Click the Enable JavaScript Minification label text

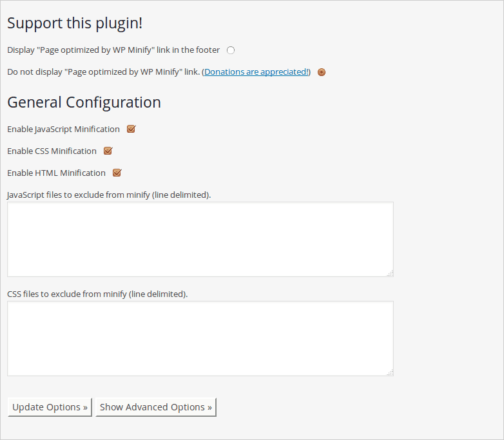point(63,129)
